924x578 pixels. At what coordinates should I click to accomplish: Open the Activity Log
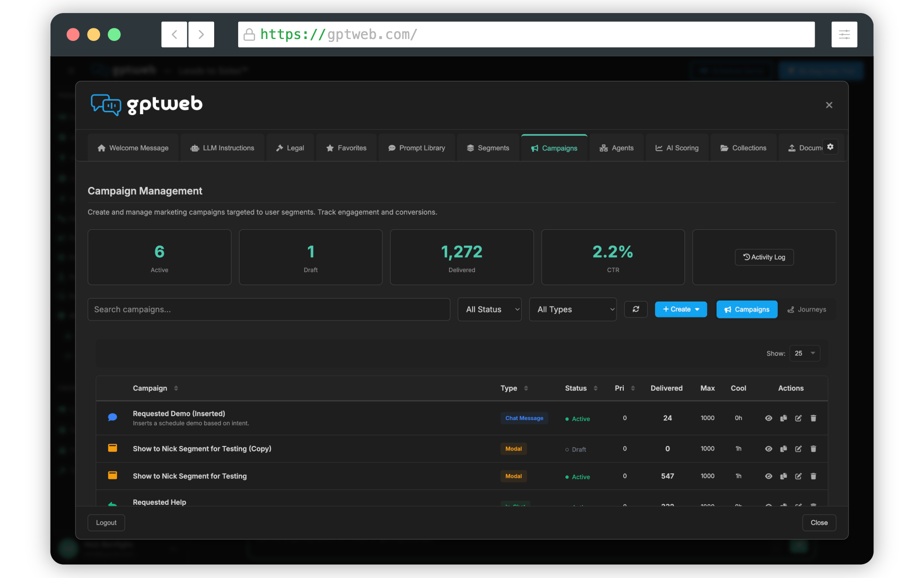coord(764,257)
